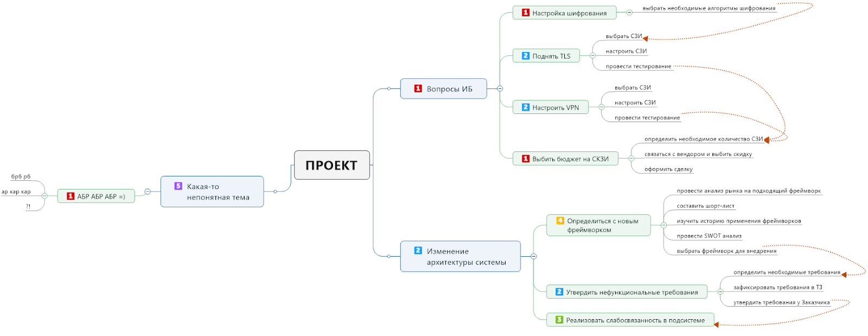Click the priority 1 icon on Выбить бюджет на СКЗИ
The image size is (868, 336).
[525, 159]
